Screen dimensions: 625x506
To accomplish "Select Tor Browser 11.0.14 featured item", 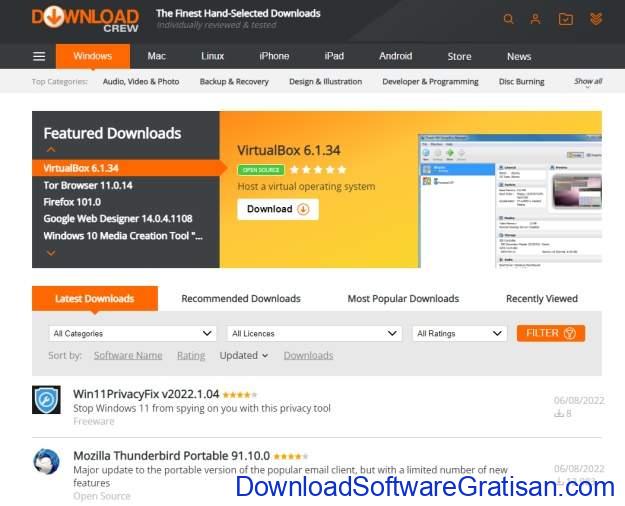I will (x=88, y=185).
